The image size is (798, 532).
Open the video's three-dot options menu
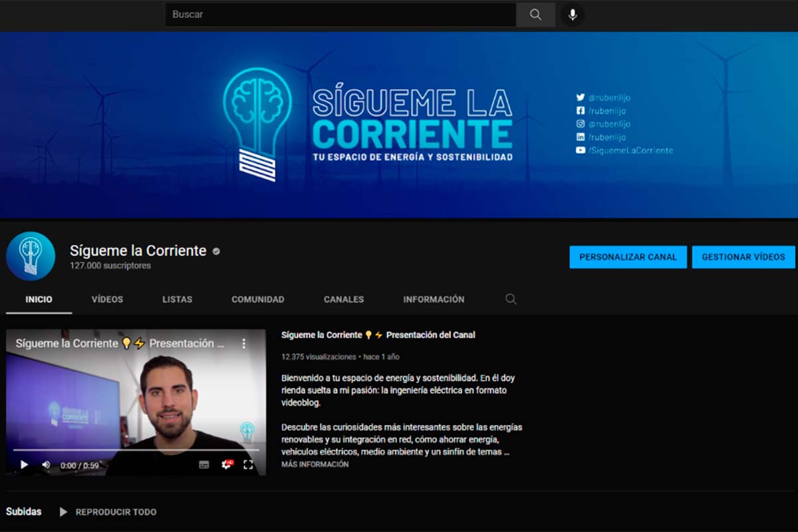pyautogui.click(x=243, y=344)
